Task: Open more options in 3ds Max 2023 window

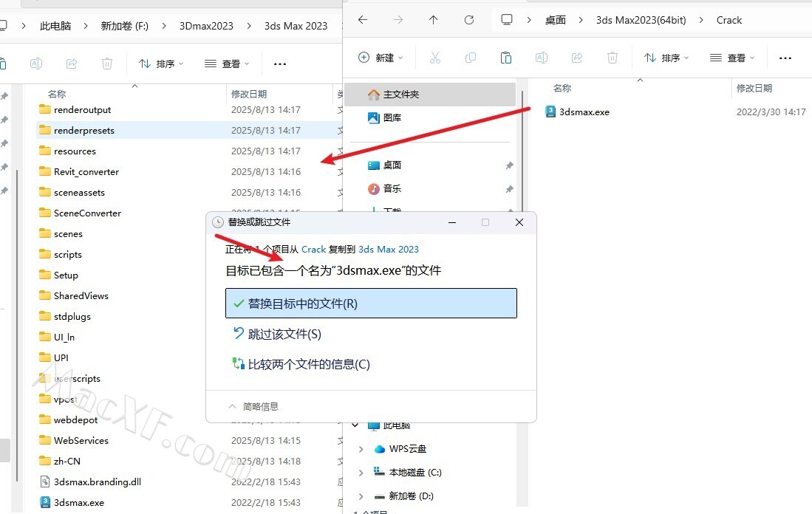Action: 279,64
